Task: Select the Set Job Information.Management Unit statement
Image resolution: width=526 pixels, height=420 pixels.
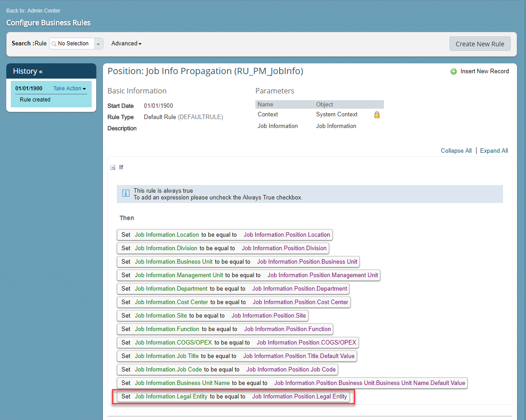Action: 249,275
